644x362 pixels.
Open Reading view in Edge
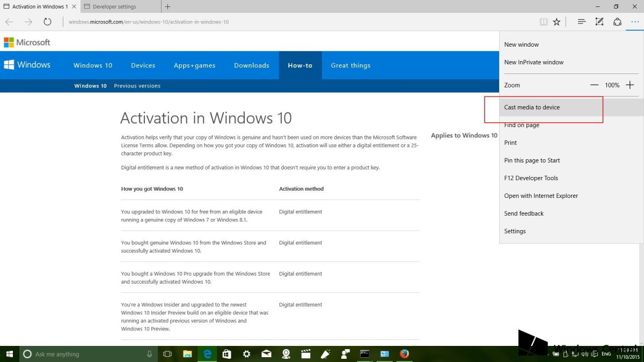point(544,21)
